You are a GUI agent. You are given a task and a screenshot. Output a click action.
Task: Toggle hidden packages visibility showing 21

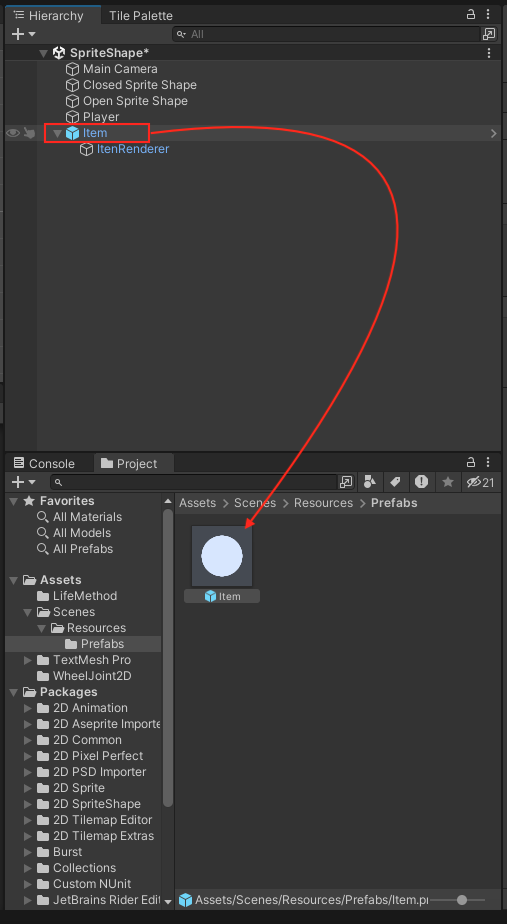coord(480,482)
